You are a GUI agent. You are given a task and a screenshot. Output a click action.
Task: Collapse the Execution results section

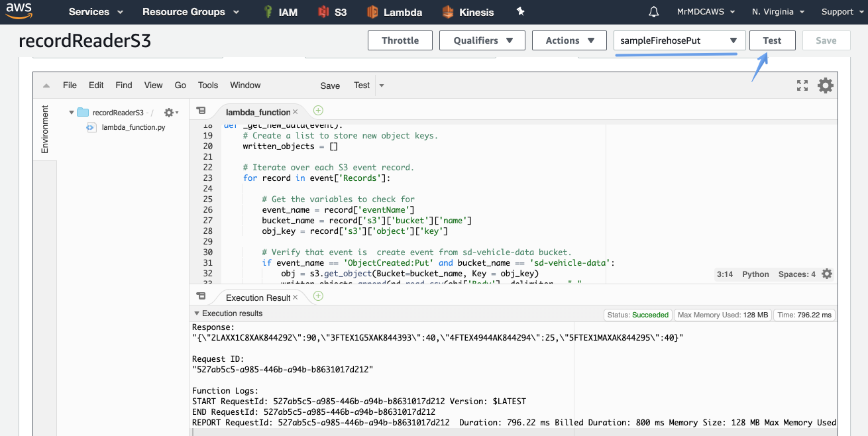[196, 313]
